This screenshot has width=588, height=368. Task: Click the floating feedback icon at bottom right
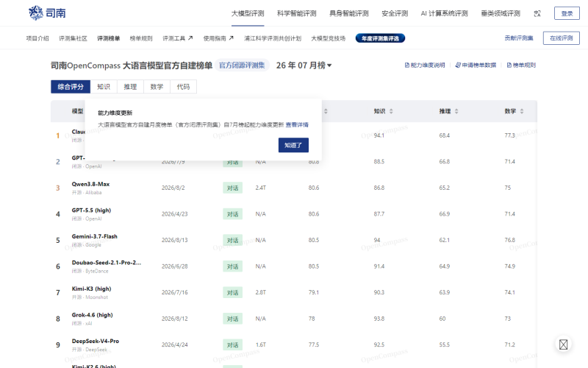pyautogui.click(x=563, y=344)
